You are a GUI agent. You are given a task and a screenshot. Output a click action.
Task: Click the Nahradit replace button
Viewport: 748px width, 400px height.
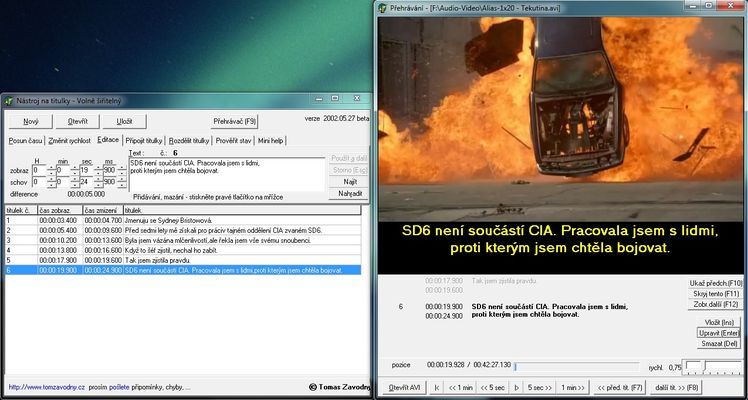click(x=349, y=194)
